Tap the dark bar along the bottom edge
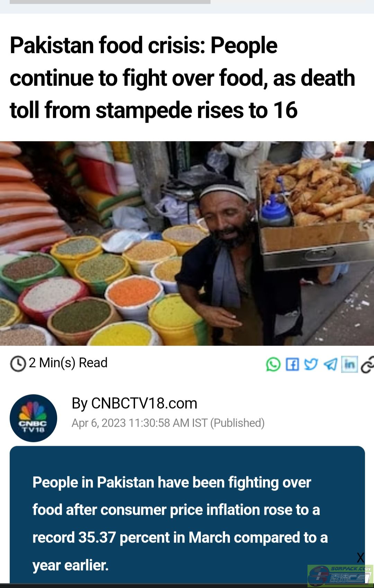 click(187, 586)
